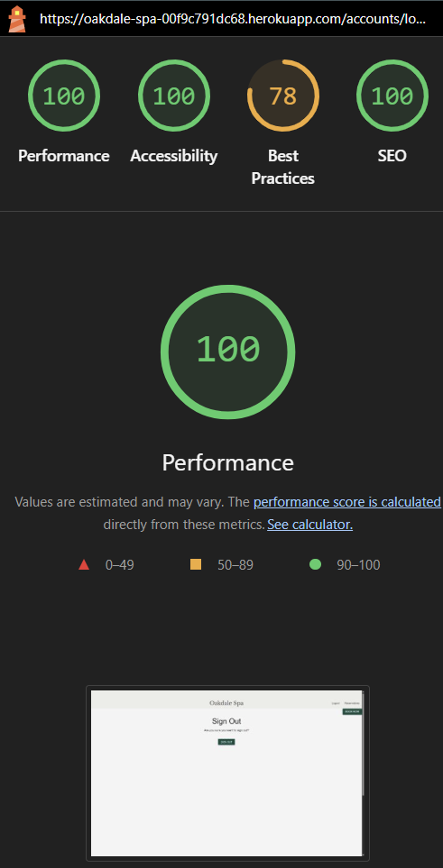Click the red triangle 0–49 legend icon
Viewport: 443px width, 868px height.
[84, 565]
